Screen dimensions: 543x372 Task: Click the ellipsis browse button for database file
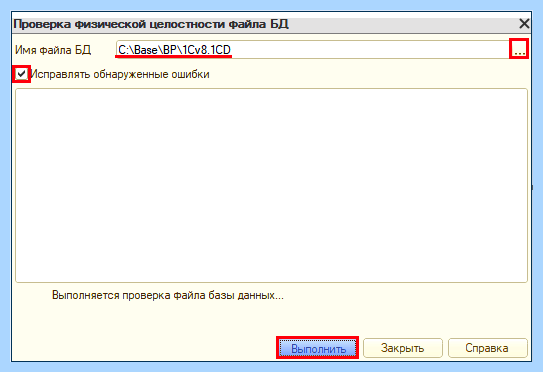tap(519, 49)
